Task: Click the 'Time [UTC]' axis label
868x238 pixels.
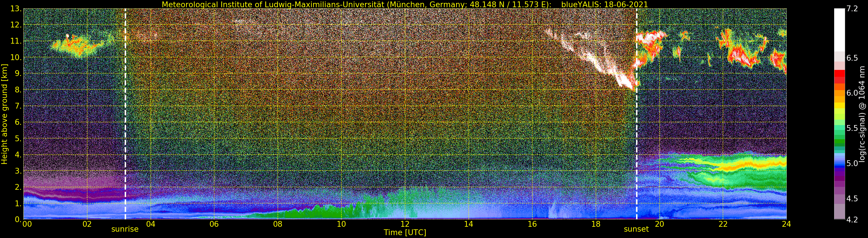Action: (405, 232)
